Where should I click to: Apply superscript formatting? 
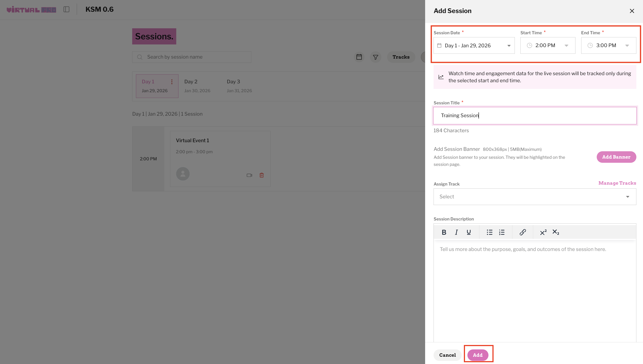(x=543, y=232)
